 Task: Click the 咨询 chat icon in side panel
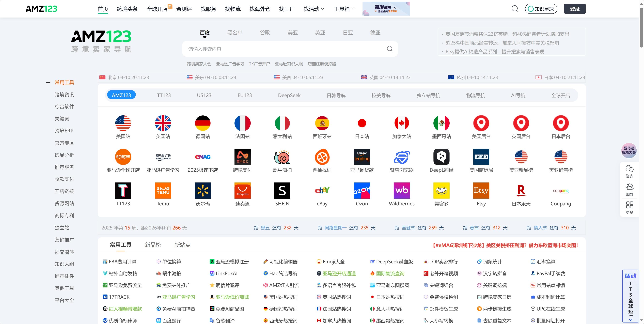630,168
